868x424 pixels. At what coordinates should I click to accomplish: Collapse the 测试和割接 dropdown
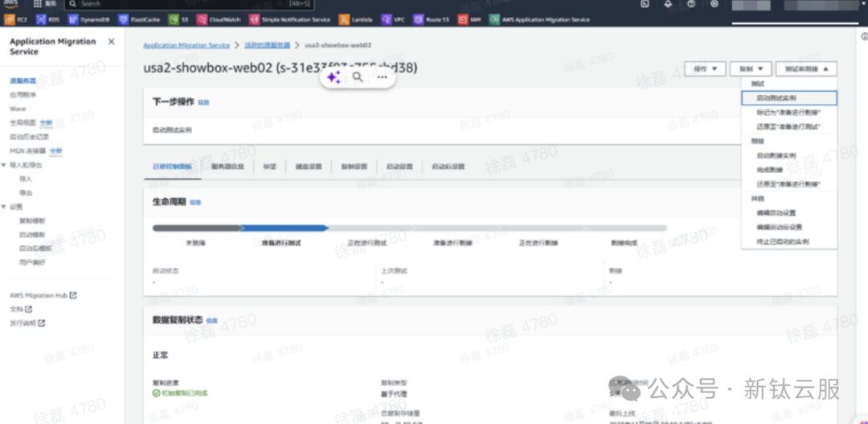coord(806,68)
